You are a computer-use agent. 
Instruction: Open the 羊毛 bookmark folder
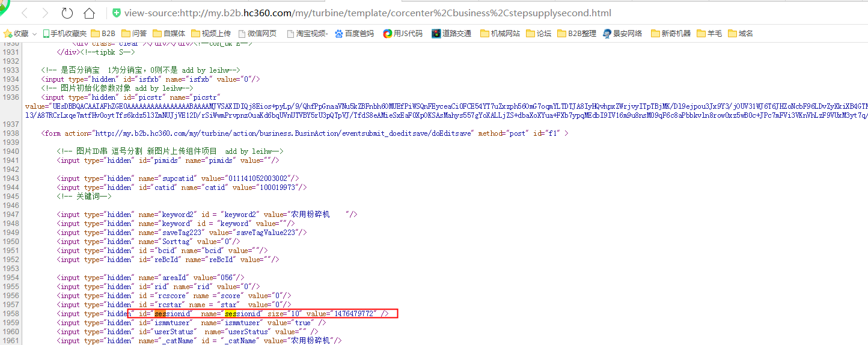(709, 34)
